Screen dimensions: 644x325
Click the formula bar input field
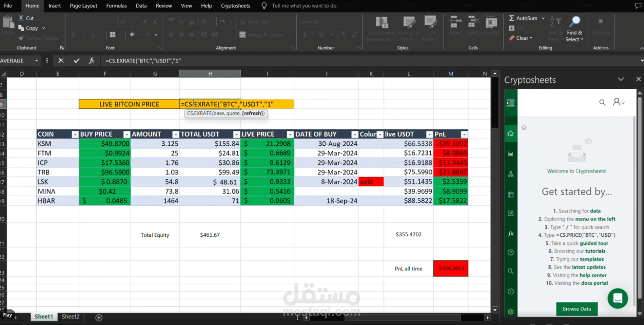coord(370,60)
